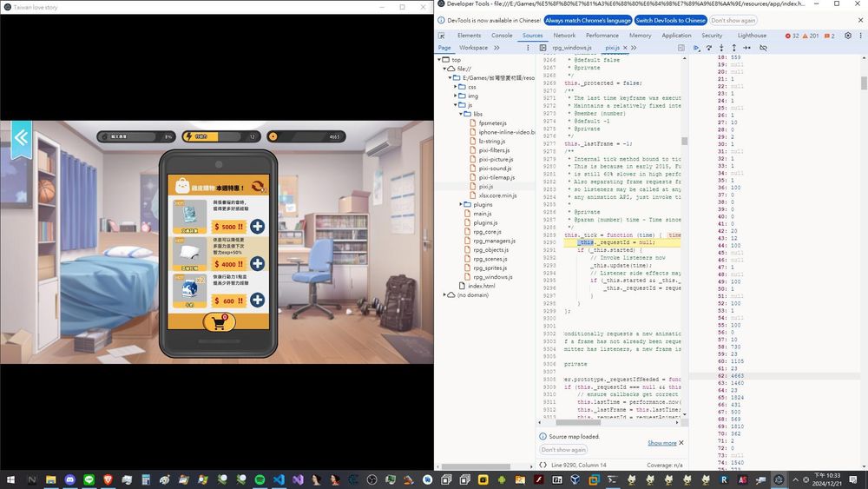Open the Show more link
868x489 pixels.
coord(662,443)
